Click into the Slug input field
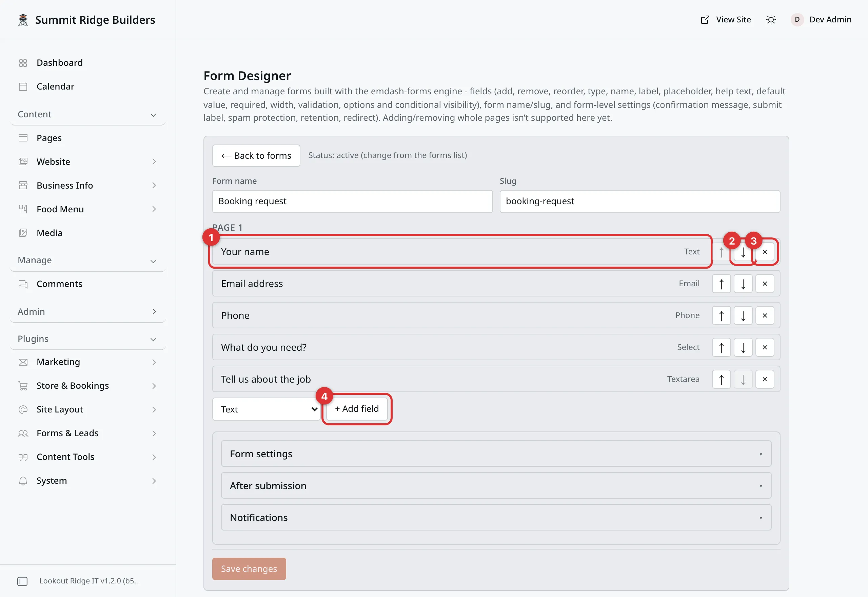Image resolution: width=868 pixels, height=597 pixels. (x=640, y=201)
